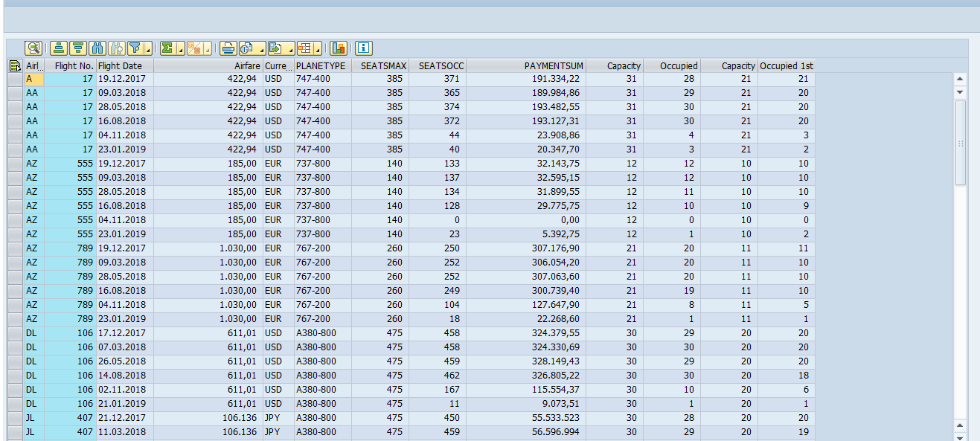980x441 pixels.
Task: Click the Airfare column header
Action: point(208,66)
